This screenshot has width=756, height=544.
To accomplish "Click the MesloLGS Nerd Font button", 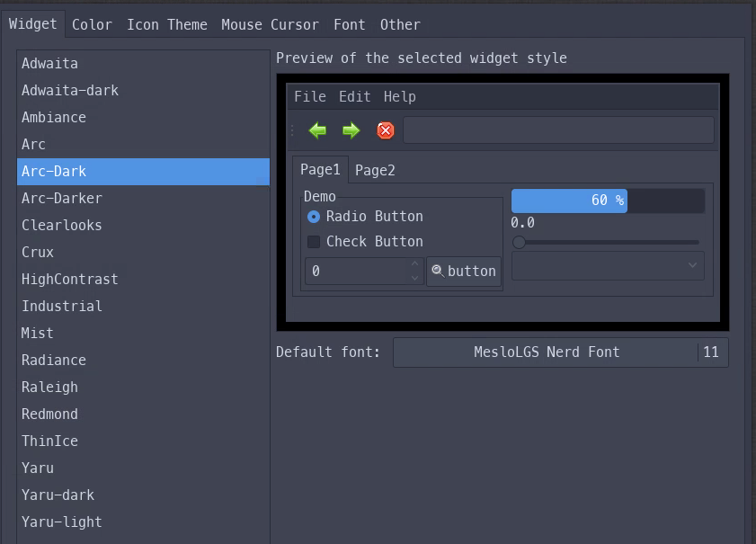I will tap(561, 352).
